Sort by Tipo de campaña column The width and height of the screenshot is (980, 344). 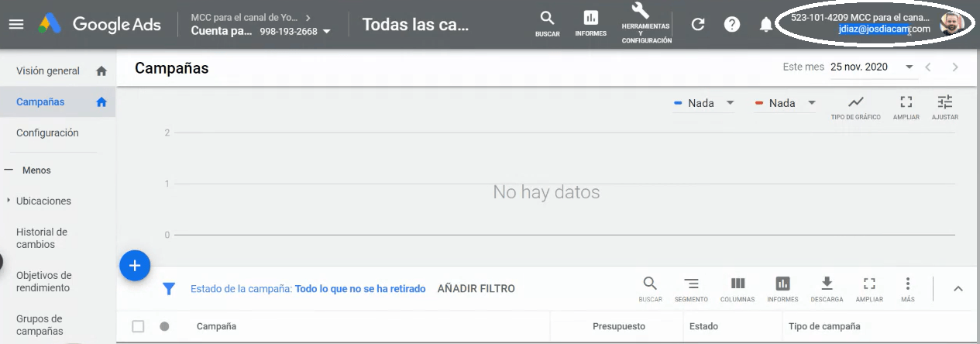824,327
